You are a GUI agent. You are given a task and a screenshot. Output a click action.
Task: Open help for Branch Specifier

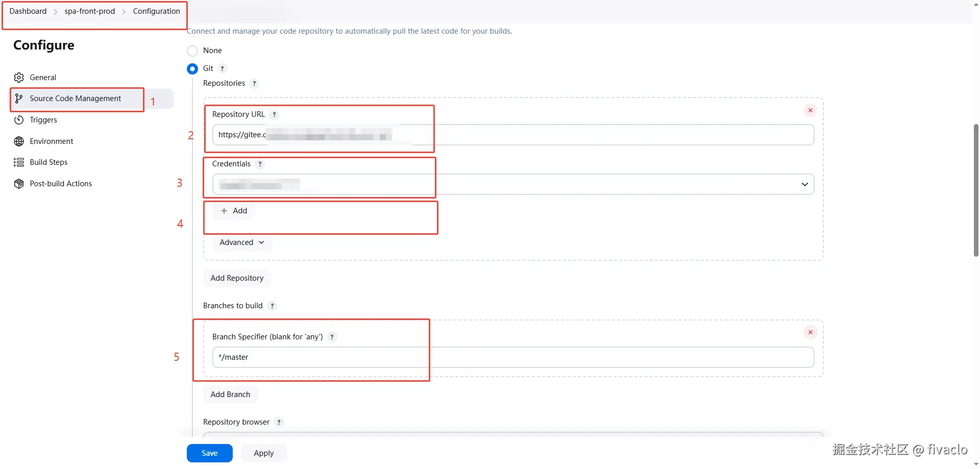pos(332,337)
